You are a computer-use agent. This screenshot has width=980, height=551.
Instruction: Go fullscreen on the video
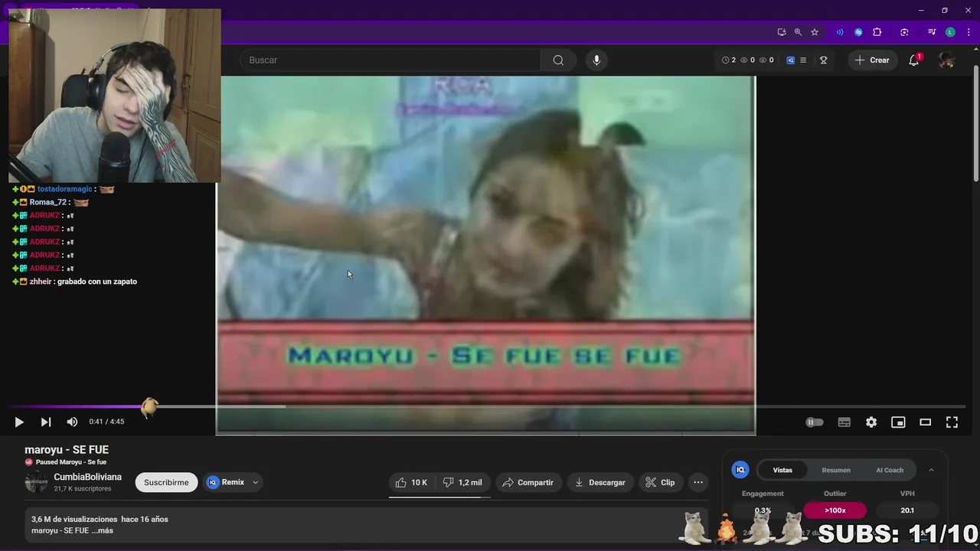(952, 422)
